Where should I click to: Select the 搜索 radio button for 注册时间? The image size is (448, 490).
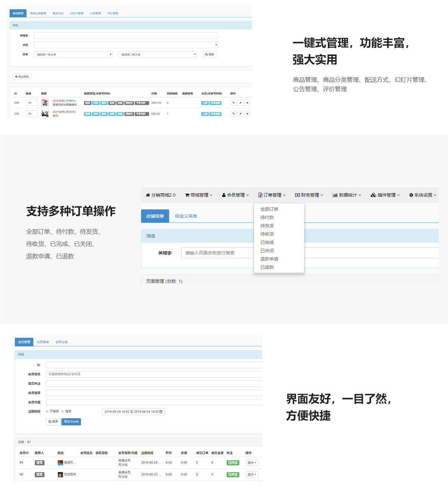pyautogui.click(x=62, y=412)
